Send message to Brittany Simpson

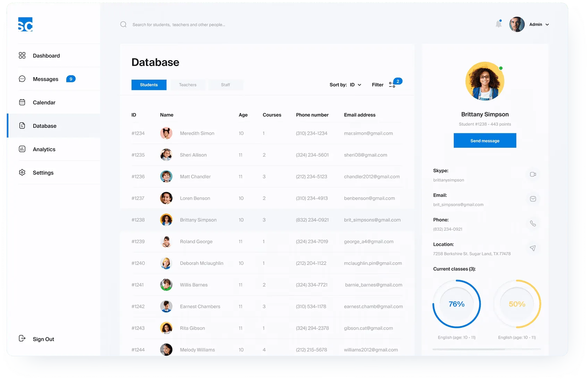pos(485,141)
